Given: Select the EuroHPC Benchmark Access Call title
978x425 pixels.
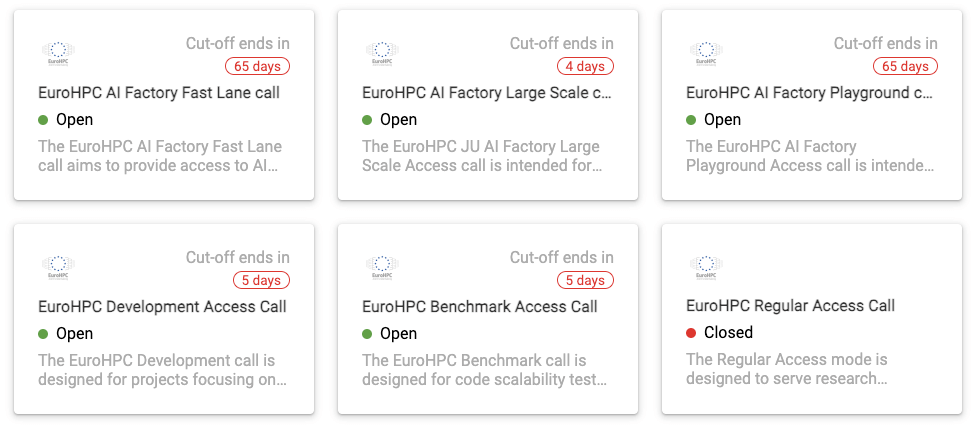Looking at the screenshot, I should (480, 307).
